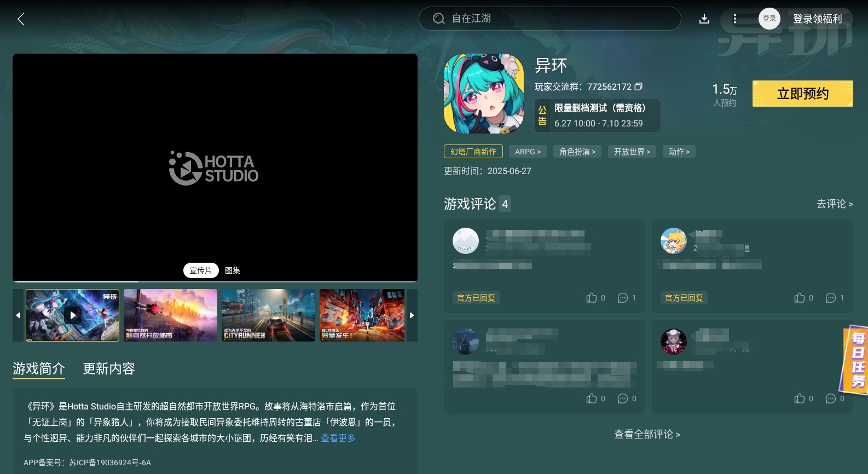Go back using the top-left arrow

tap(21, 19)
